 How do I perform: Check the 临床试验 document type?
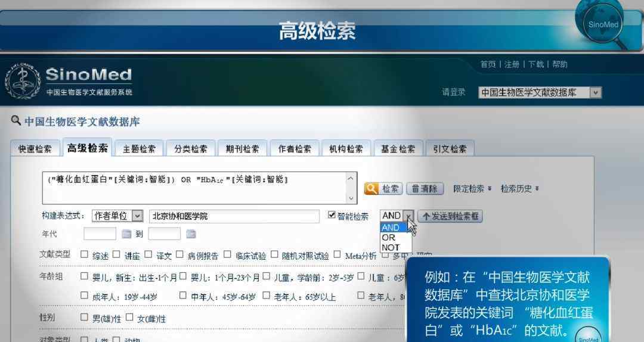pos(227,254)
